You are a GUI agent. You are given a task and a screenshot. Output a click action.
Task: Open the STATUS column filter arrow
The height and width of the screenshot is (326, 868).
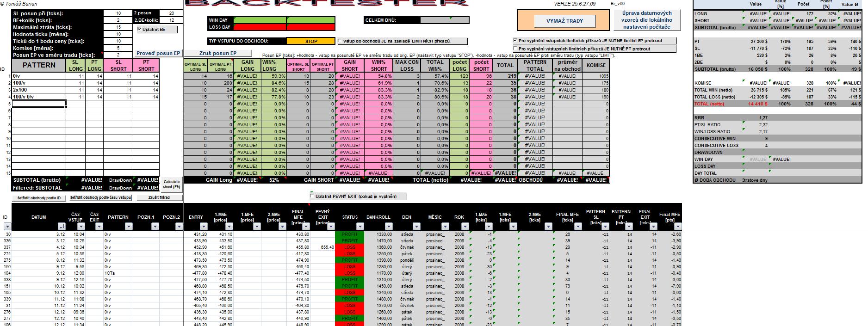click(360, 227)
